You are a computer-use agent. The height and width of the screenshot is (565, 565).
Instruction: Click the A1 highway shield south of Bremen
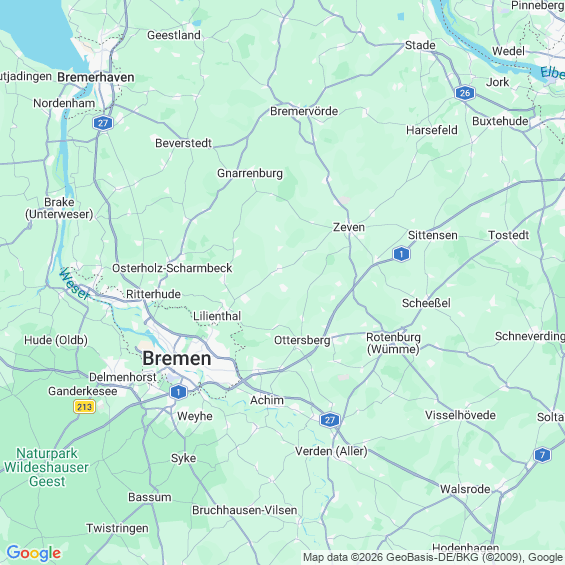[x=178, y=392]
